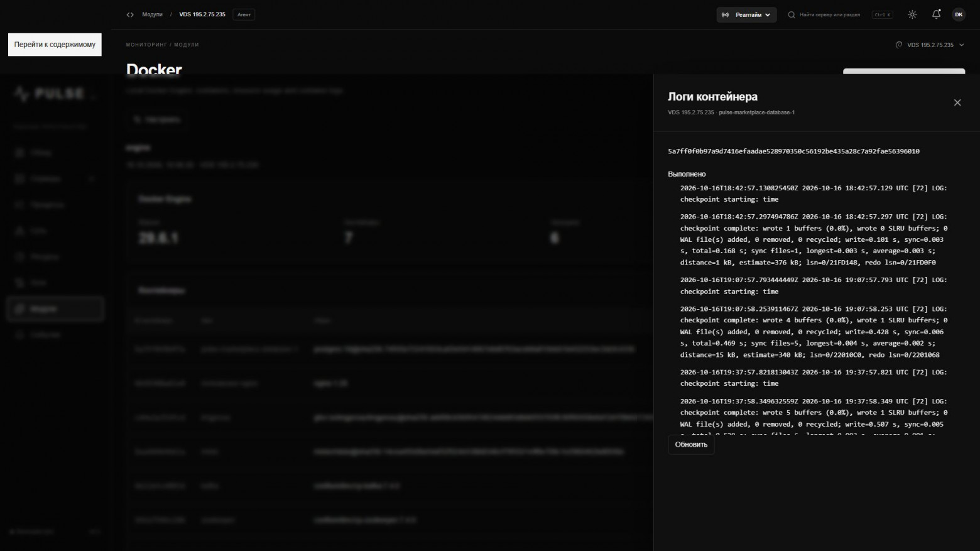Click the Обновить button
The height and width of the screenshot is (551, 980).
pyautogui.click(x=691, y=445)
